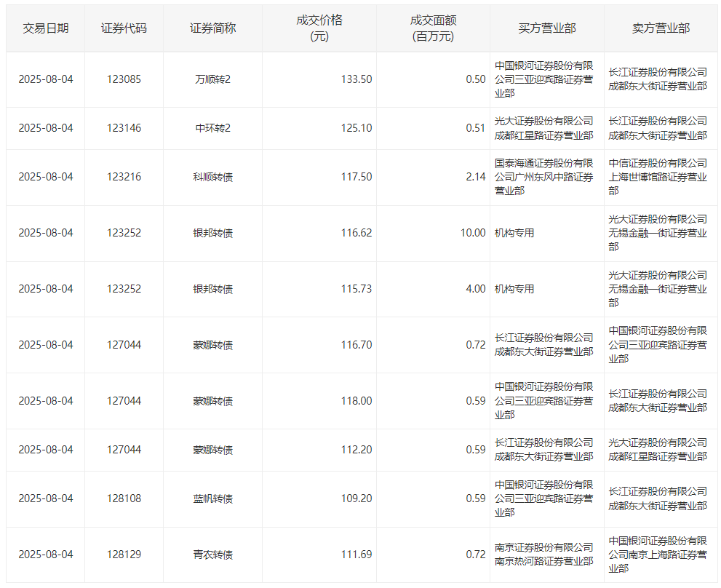
Task: Select security name 青农转债
Action: pos(212,555)
